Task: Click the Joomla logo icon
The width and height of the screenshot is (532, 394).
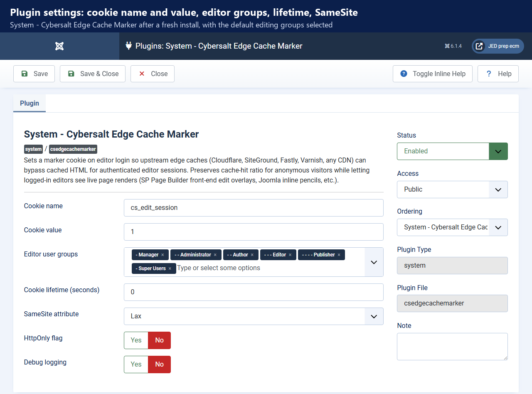Action: click(x=59, y=46)
